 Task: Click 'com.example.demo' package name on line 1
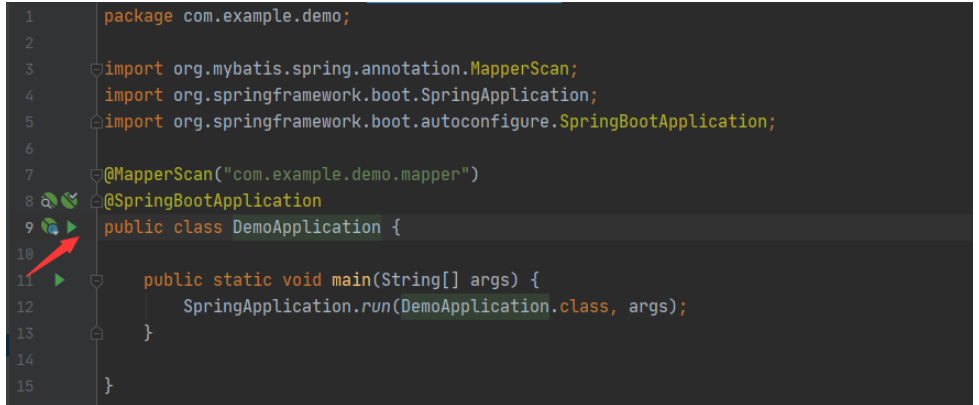click(262, 16)
